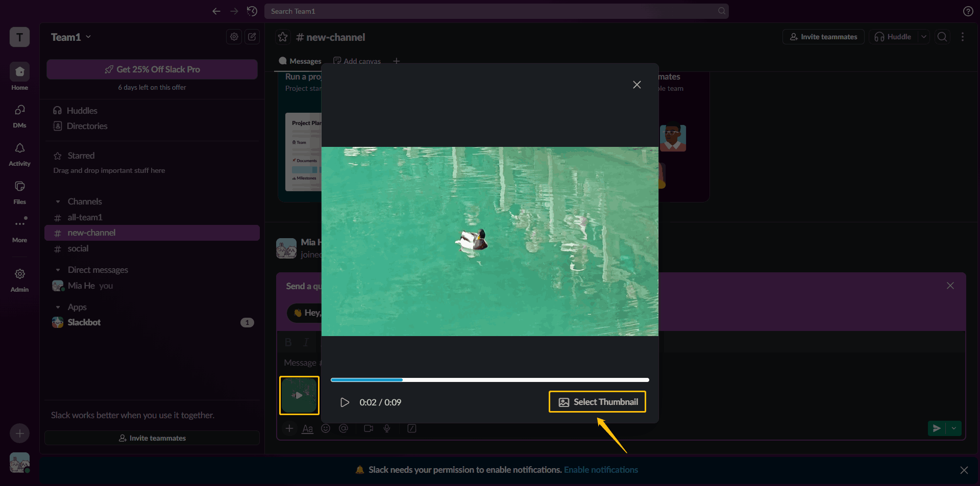The width and height of the screenshot is (980, 486).
Task: Switch to the Add canvas tab
Action: pos(357,60)
